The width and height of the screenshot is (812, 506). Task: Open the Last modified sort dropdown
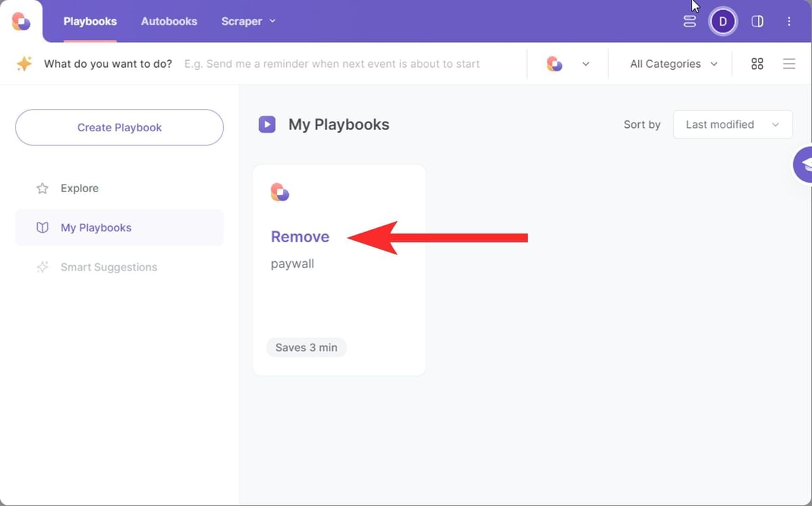coord(732,124)
